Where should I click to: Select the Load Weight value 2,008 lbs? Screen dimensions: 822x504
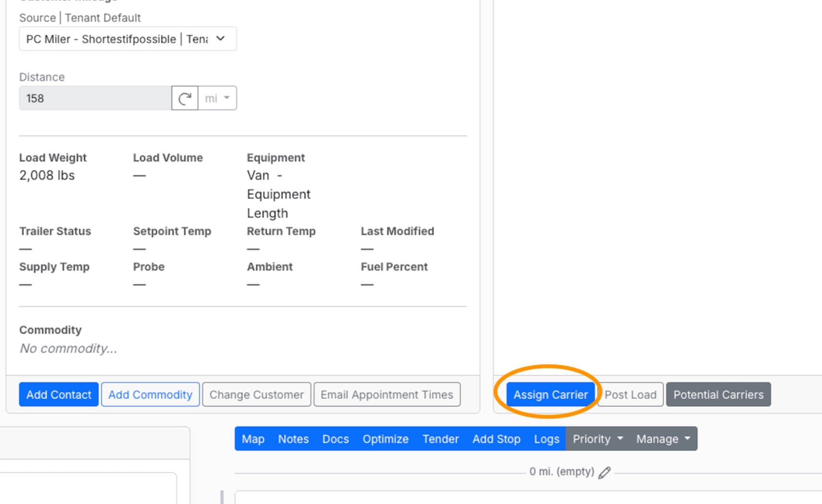coord(47,175)
